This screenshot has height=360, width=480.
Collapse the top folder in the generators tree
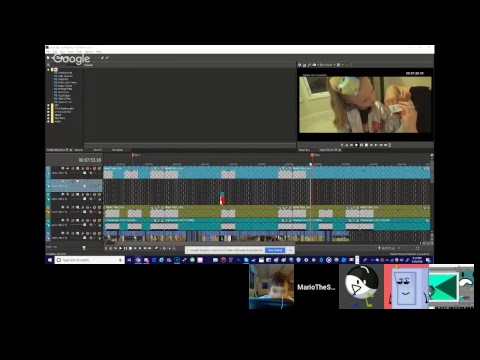(x=48, y=70)
